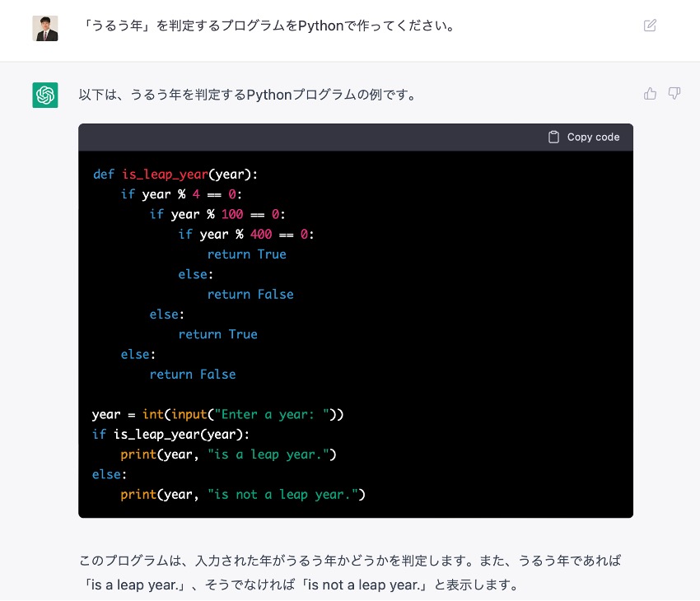Click the user profile photo

(45, 29)
